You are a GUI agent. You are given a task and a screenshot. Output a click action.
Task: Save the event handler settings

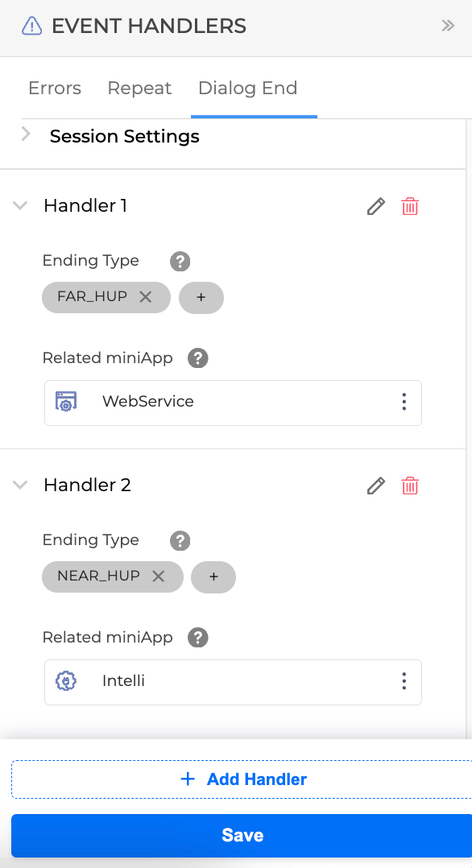[x=242, y=835]
